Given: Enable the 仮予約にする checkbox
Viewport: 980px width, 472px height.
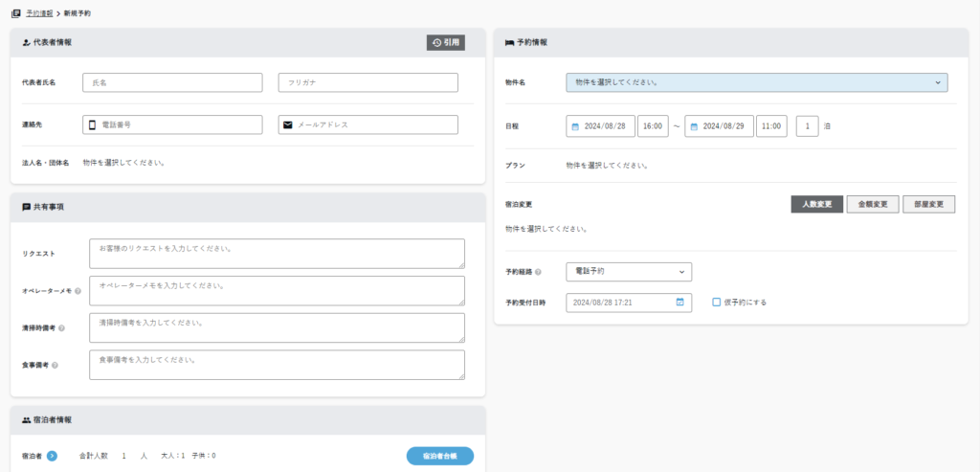Looking at the screenshot, I should tap(717, 302).
